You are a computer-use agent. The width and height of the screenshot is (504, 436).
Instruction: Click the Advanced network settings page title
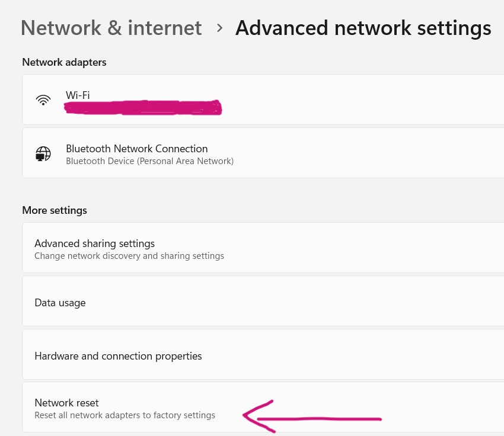pos(363,27)
